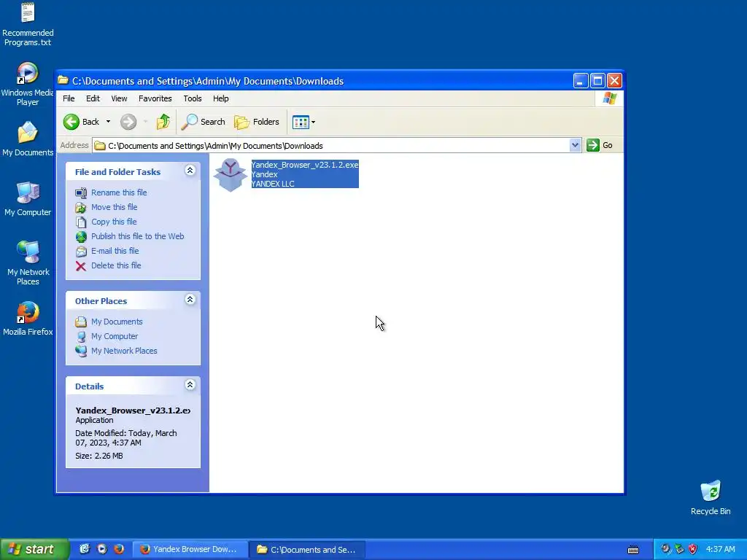This screenshot has height=560, width=747.
Task: Open the Help menu
Action: point(220,98)
